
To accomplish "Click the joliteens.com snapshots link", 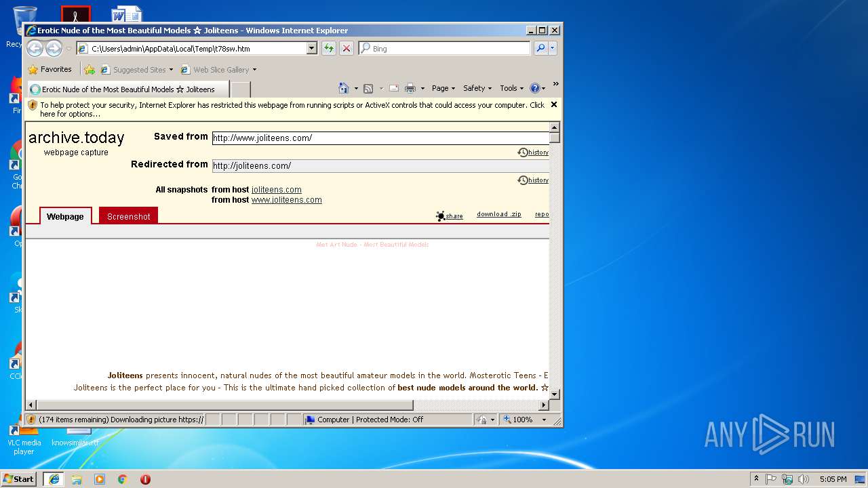I will click(x=277, y=190).
